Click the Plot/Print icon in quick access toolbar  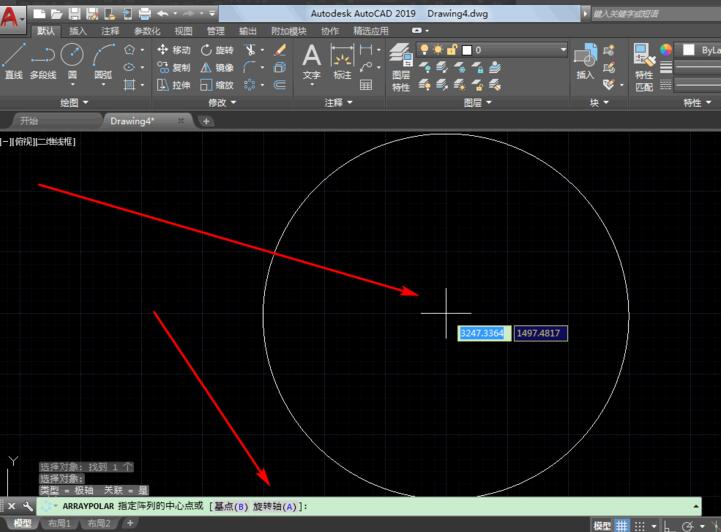coord(145,14)
